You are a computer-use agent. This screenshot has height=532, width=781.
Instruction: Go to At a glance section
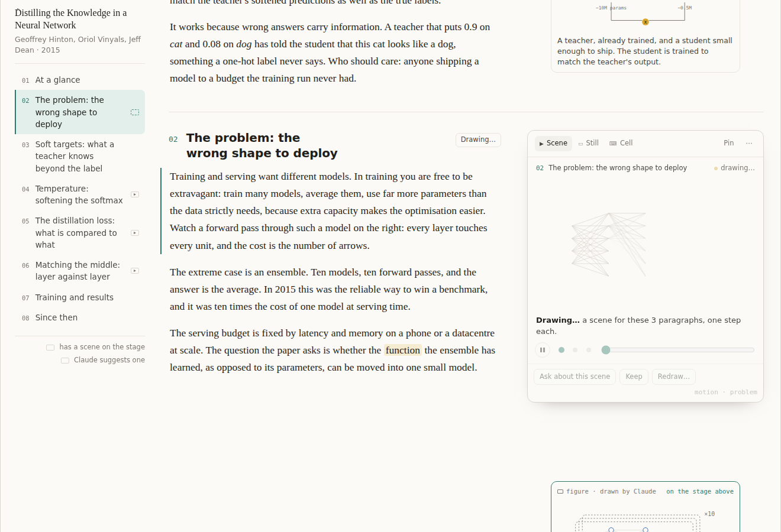click(x=80, y=80)
